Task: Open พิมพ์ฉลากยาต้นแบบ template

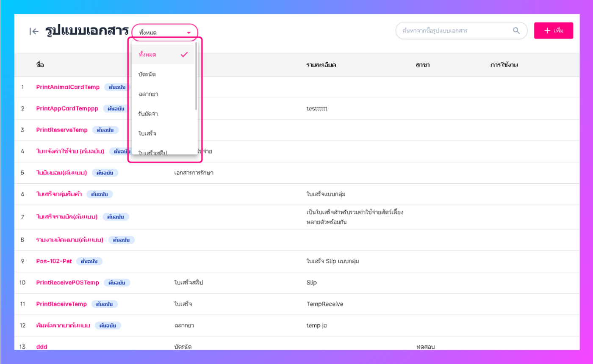Action: coord(63,325)
